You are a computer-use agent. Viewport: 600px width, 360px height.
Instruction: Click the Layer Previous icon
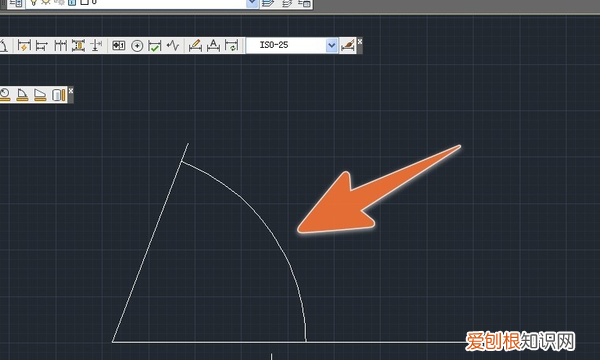[287, 3]
